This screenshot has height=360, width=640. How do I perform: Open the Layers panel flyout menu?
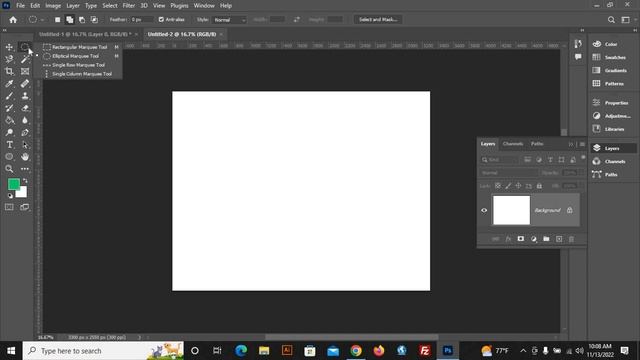click(582, 144)
